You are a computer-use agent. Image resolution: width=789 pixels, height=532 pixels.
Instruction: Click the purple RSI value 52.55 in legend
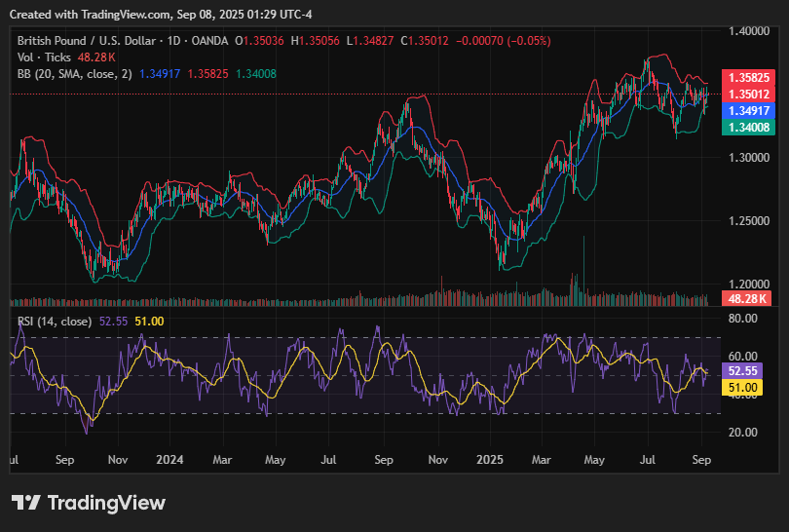[113, 322]
